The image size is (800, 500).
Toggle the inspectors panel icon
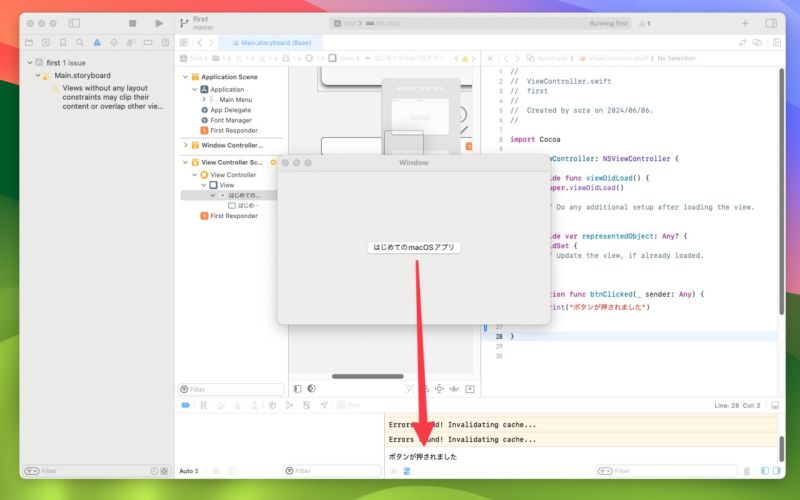point(771,23)
